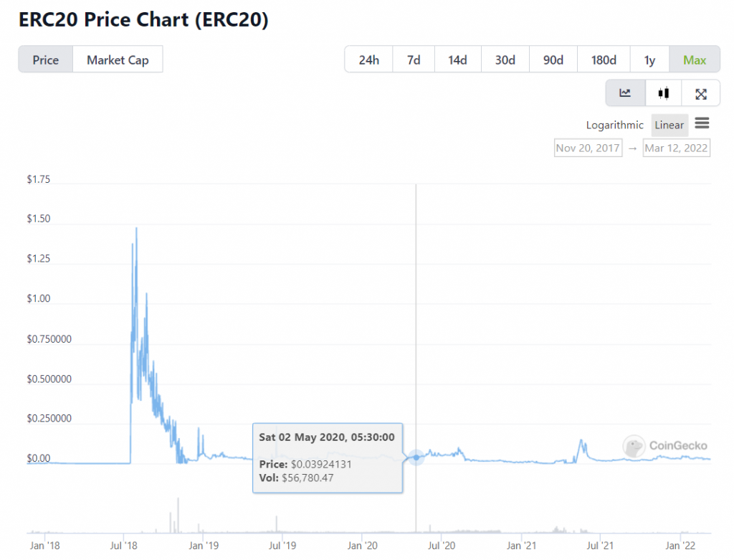
Task: Select the 180d range
Action: coord(604,60)
